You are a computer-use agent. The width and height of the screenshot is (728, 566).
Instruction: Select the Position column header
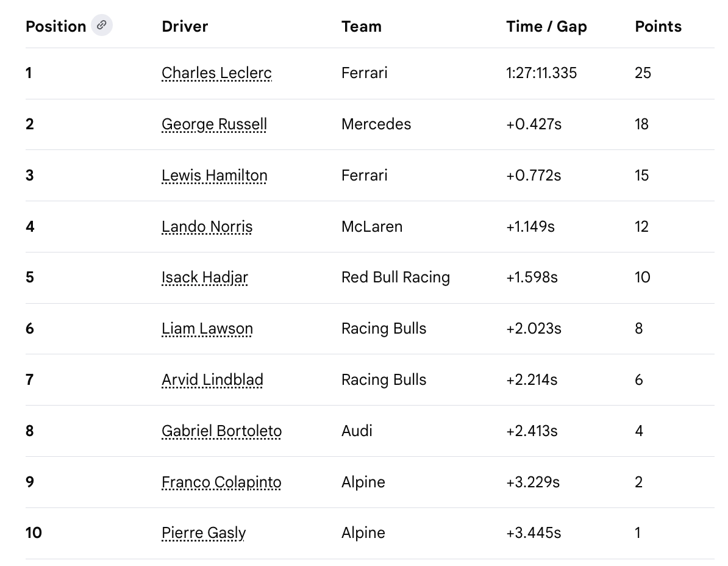coord(55,26)
